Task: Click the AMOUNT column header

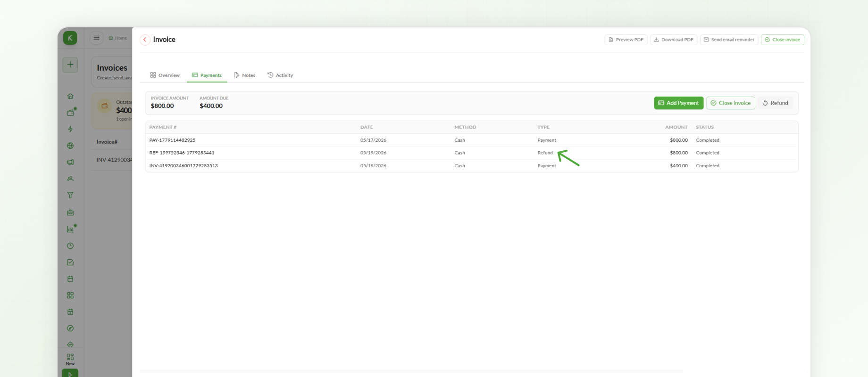Action: click(676, 127)
